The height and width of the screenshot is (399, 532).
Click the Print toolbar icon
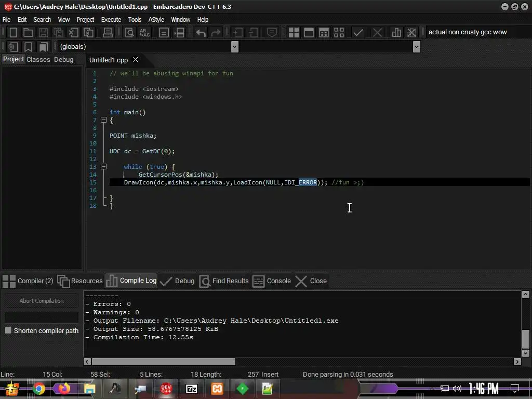point(108,33)
